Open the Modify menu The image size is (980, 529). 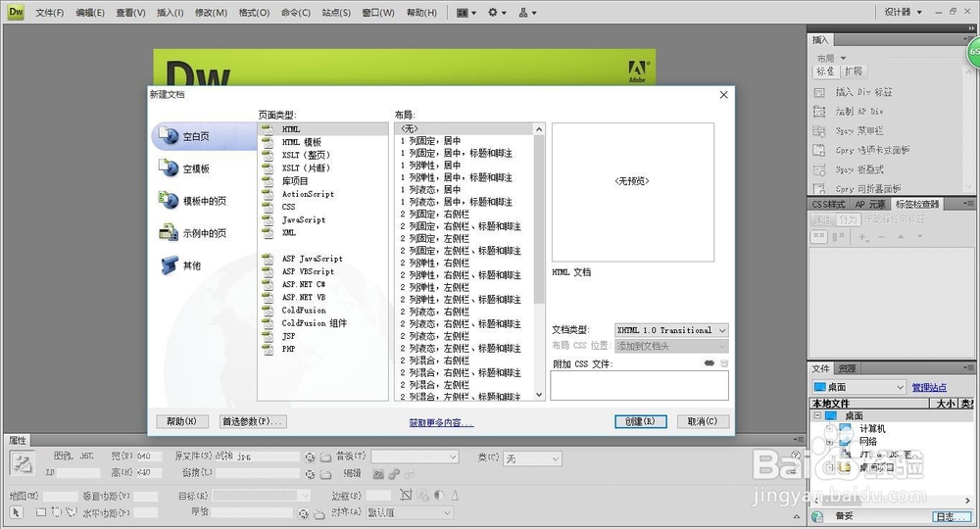pyautogui.click(x=211, y=13)
